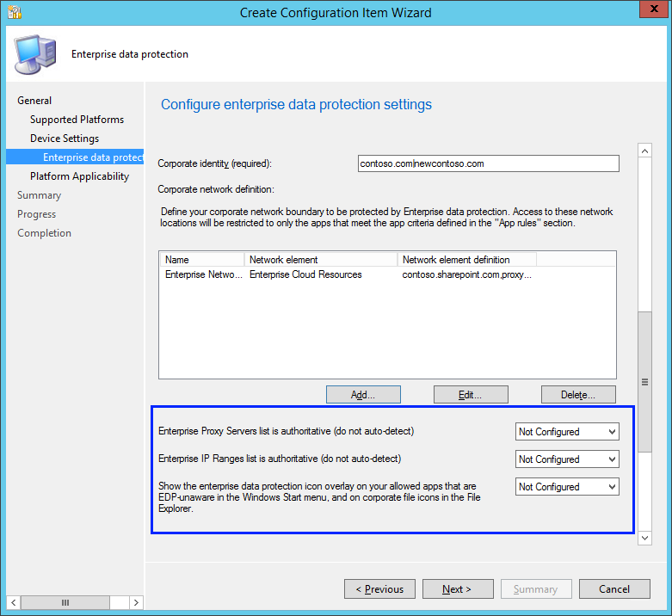
Task: Click the Corporate identity input field
Action: click(488, 163)
